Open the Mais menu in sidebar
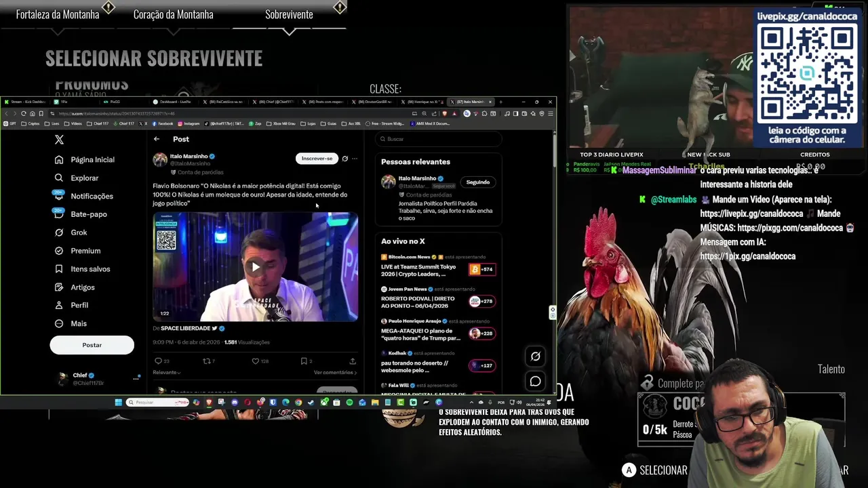The image size is (868, 488). tap(71, 323)
